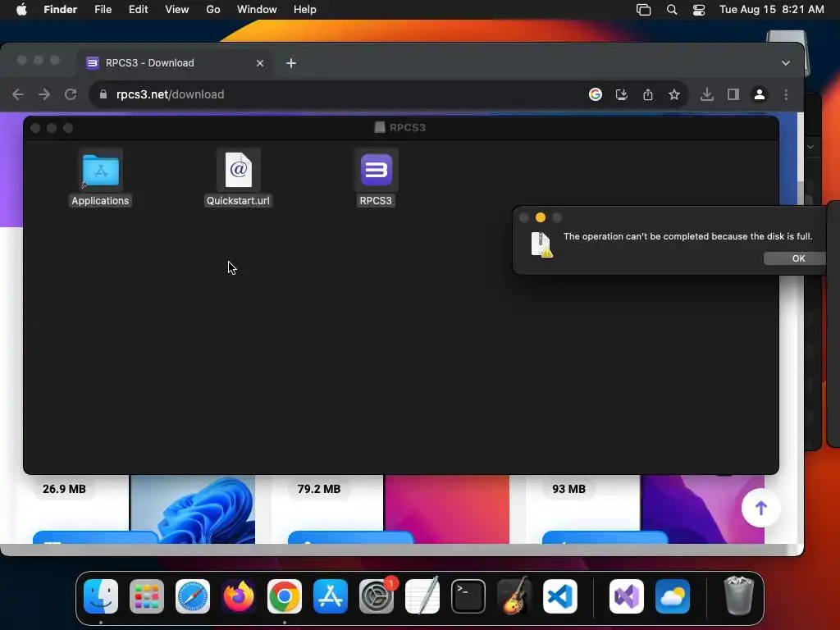Viewport: 840px width, 630px height.
Task: Launch Visual Studio Code from the Dock
Action: click(x=560, y=596)
